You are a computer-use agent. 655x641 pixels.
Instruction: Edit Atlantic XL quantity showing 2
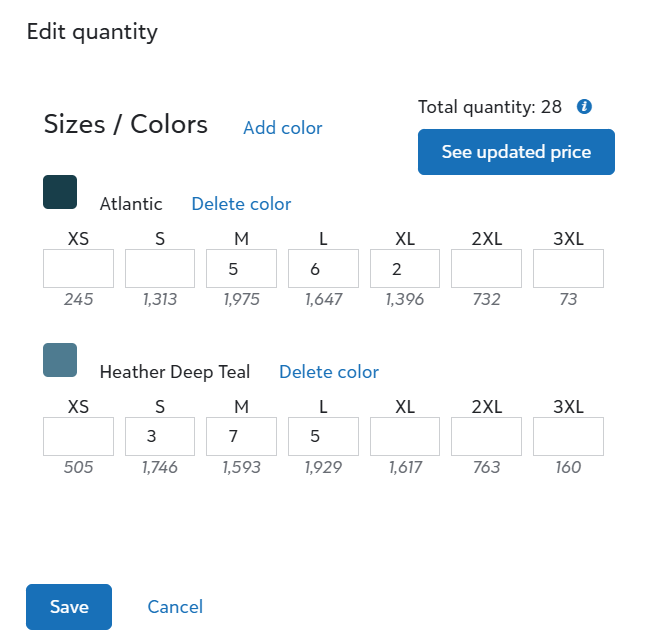pos(405,268)
